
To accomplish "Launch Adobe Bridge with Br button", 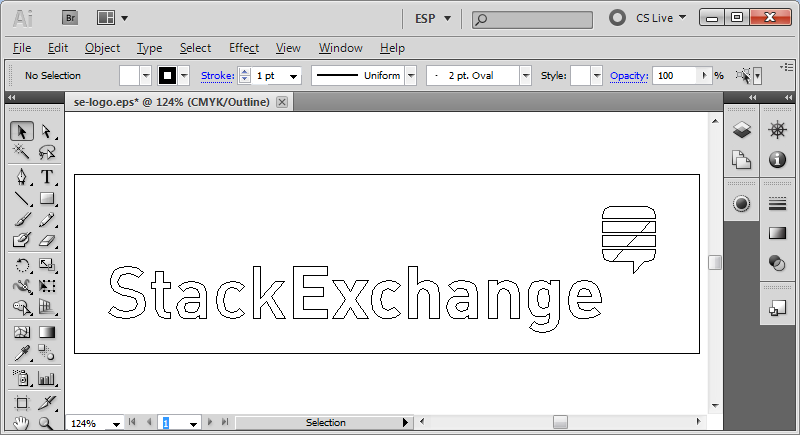I will pyautogui.click(x=70, y=18).
